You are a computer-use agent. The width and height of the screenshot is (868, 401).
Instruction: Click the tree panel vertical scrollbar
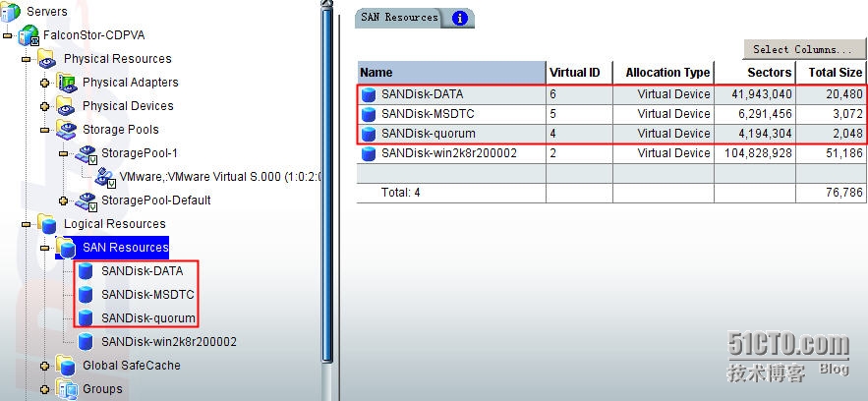pos(327,186)
